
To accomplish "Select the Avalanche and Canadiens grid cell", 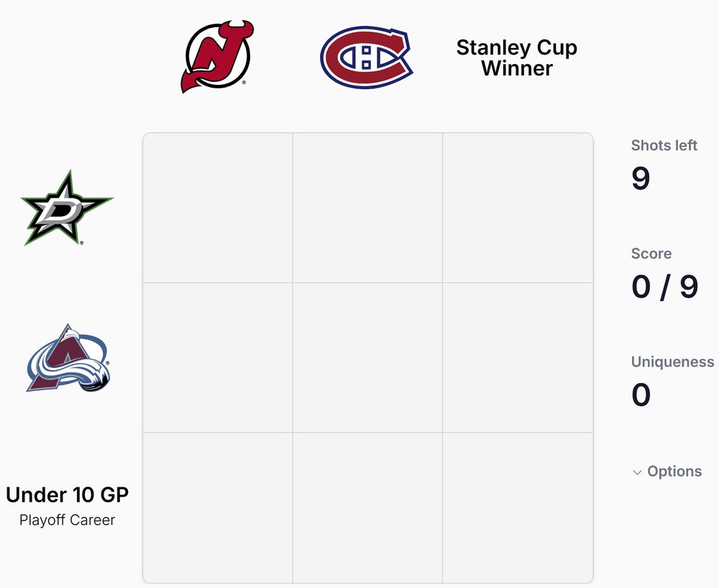I will (367, 358).
